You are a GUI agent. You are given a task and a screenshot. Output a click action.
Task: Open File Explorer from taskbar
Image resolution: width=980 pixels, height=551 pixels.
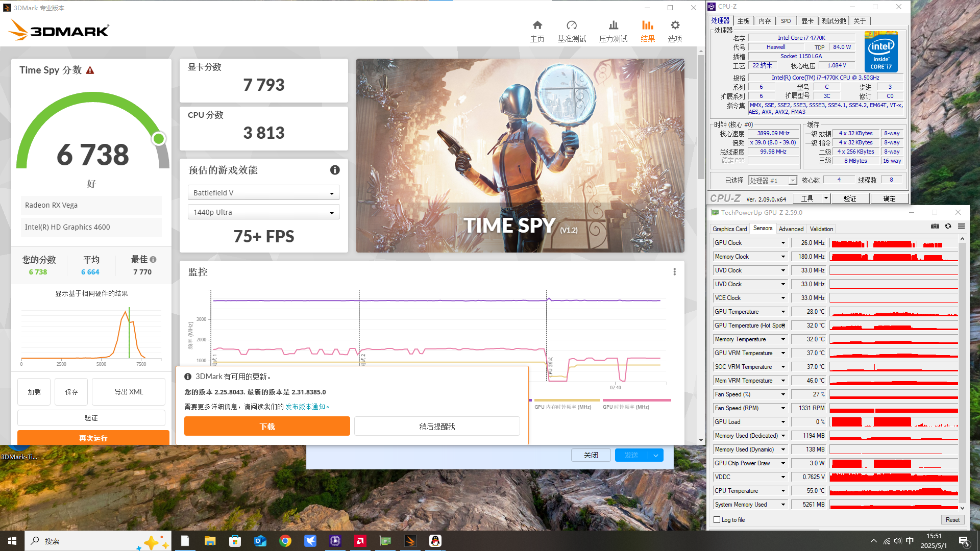pos(210,541)
